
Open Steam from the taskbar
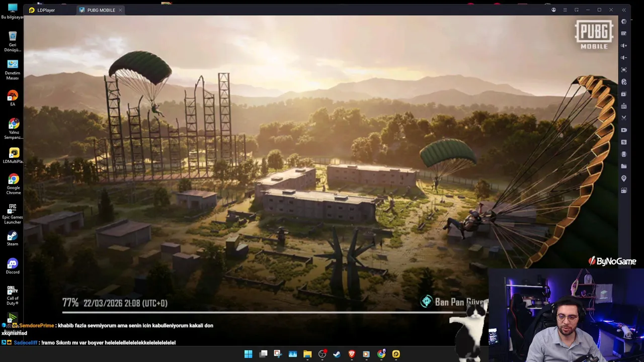337,354
